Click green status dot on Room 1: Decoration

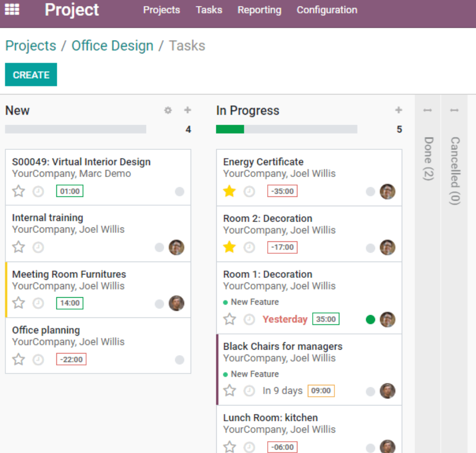(370, 319)
